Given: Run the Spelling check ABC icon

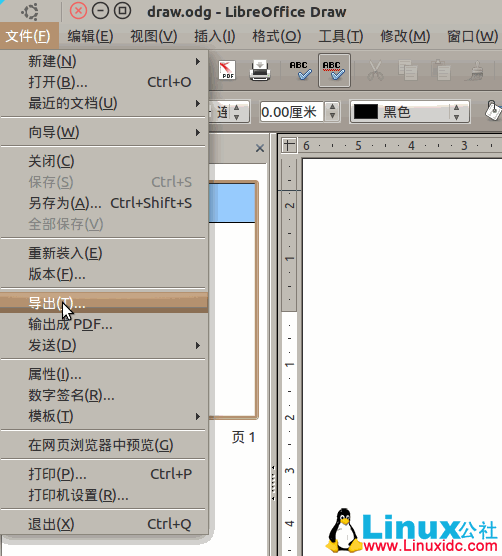Looking at the screenshot, I should [x=300, y=70].
